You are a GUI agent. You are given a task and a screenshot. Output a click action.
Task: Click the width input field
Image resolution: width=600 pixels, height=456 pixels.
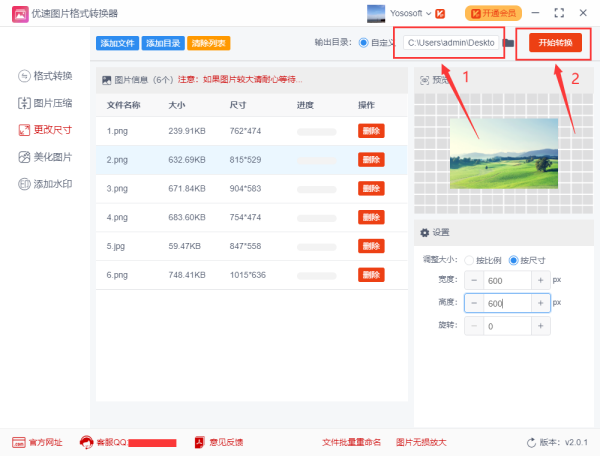click(506, 281)
